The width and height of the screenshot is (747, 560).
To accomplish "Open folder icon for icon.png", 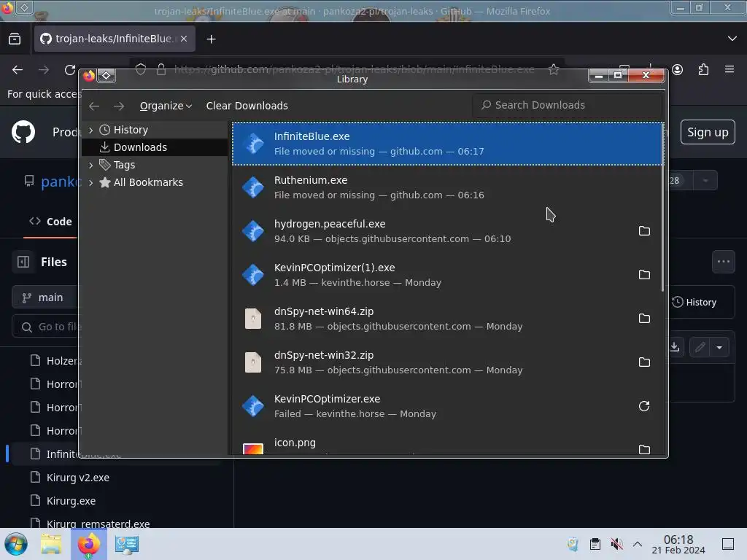I will point(644,449).
